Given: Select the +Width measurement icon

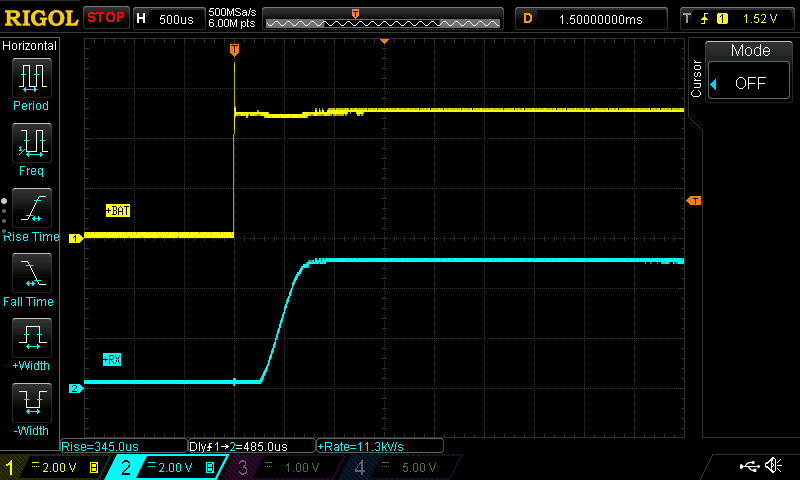Looking at the screenshot, I should coord(32,338).
